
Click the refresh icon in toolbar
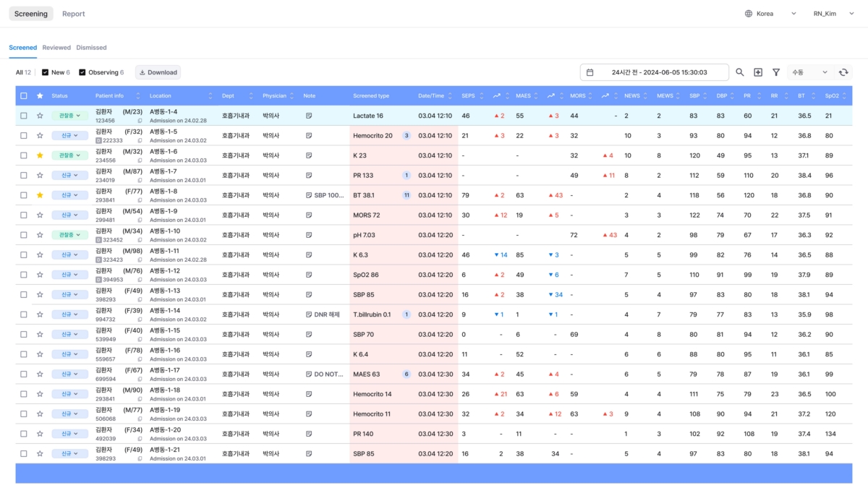[843, 72]
